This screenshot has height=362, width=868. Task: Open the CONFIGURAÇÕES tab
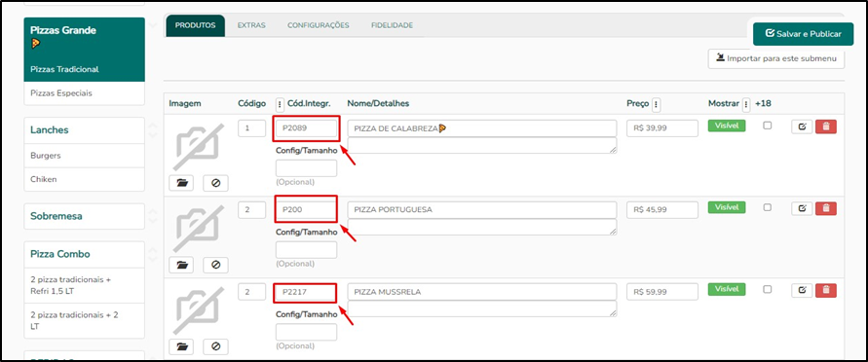tap(319, 25)
